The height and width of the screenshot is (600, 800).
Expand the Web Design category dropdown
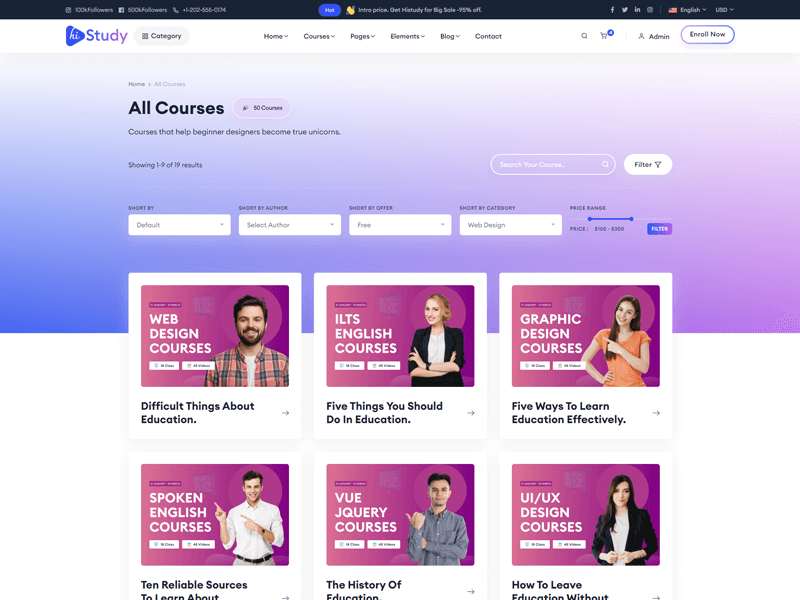click(510, 225)
